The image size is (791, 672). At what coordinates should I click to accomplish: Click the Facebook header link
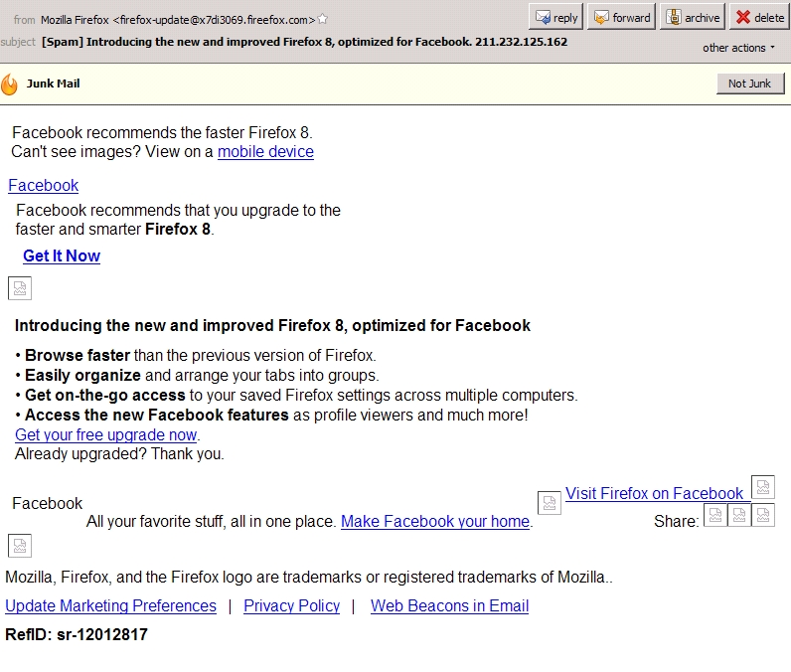(x=43, y=185)
